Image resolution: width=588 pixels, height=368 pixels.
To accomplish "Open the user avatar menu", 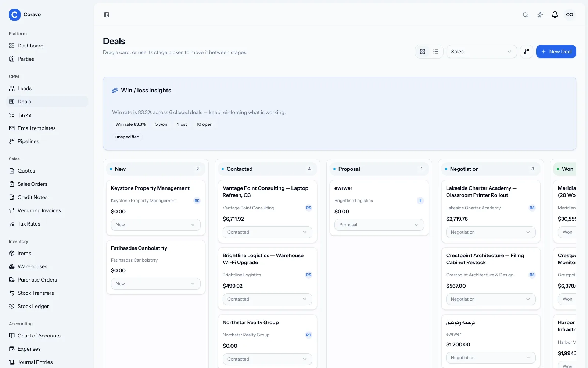I will [570, 15].
